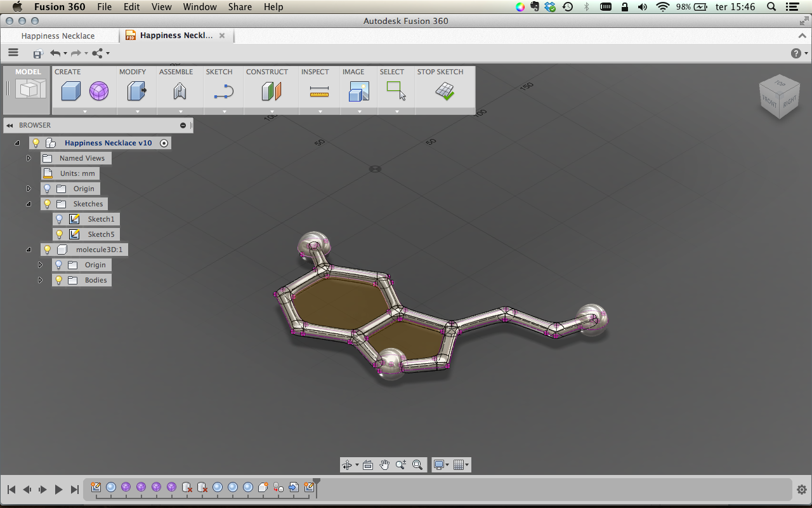Toggle visibility lightbulb of Sketch1
This screenshot has height=508, width=812.
[x=59, y=219]
